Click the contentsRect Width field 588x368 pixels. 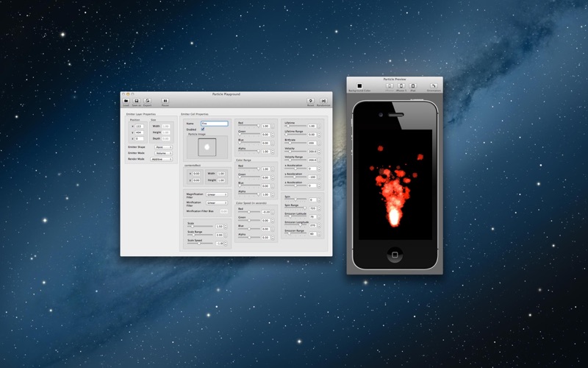tap(221, 174)
